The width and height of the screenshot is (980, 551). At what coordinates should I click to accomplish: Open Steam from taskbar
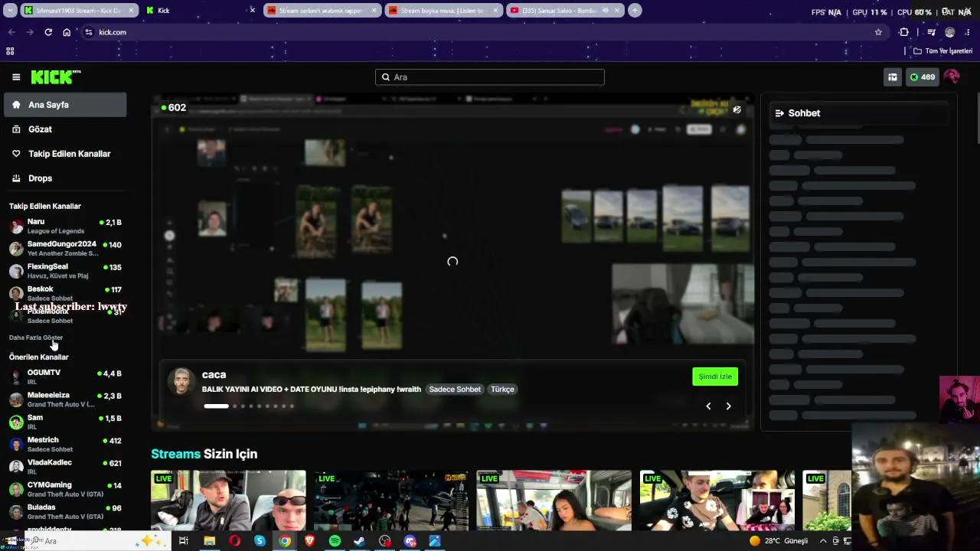[360, 541]
